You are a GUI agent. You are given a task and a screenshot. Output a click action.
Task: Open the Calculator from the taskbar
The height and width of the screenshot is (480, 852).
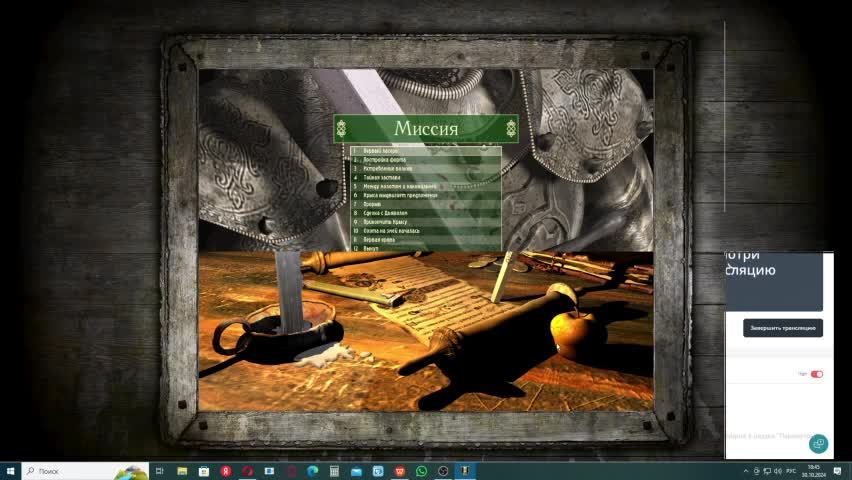pyautogui.click(x=334, y=471)
